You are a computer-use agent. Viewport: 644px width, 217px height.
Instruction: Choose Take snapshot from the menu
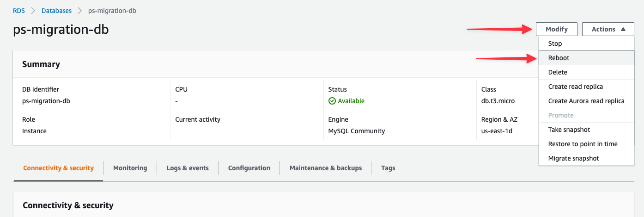click(x=586, y=130)
